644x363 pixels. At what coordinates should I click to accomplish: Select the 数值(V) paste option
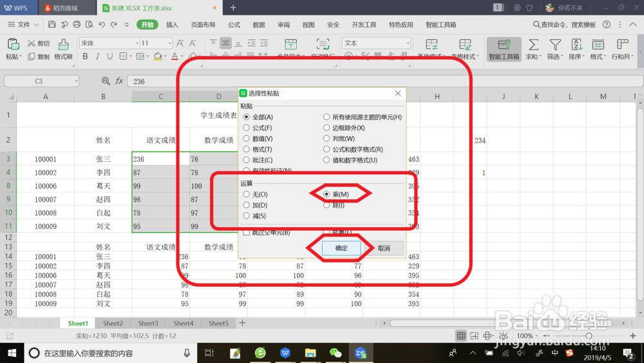[x=247, y=139]
